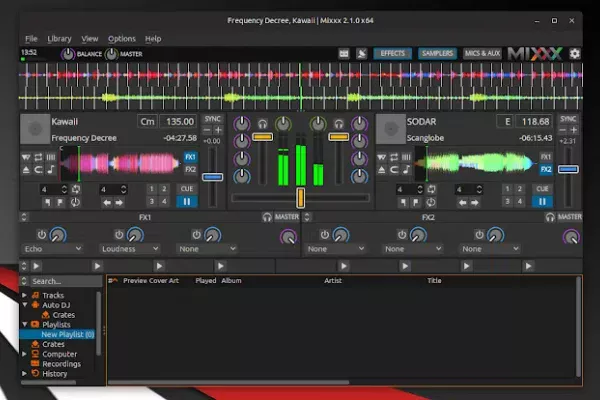Toggle Samplers section button
This screenshot has height=400, width=600.
(437, 54)
